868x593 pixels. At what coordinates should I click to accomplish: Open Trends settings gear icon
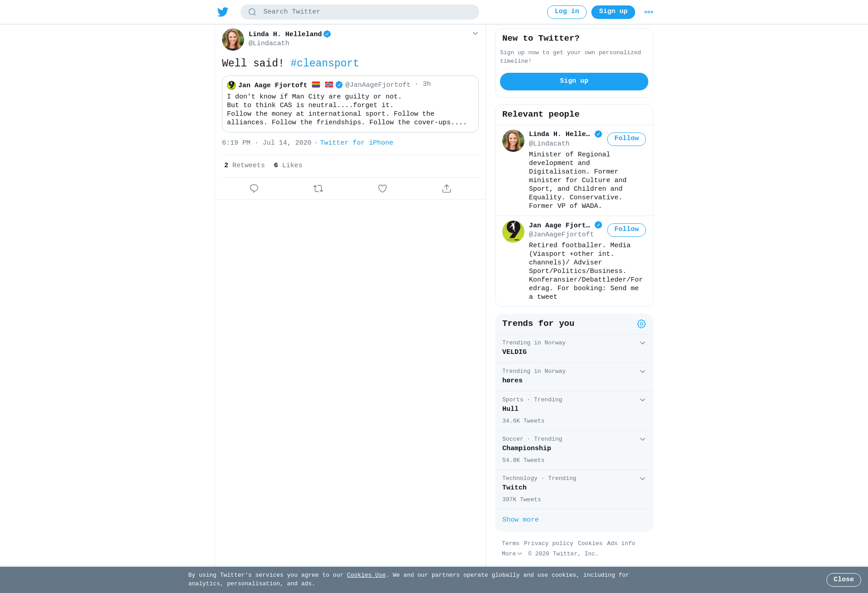click(642, 324)
